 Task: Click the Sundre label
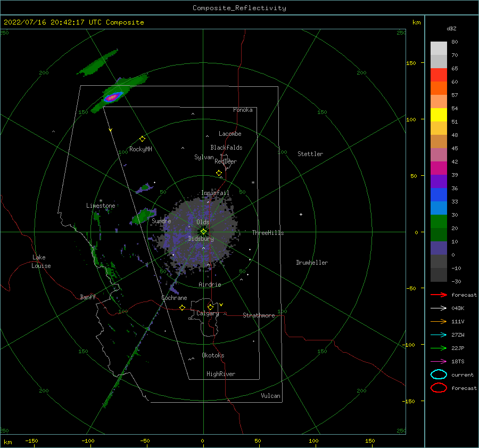(x=161, y=221)
